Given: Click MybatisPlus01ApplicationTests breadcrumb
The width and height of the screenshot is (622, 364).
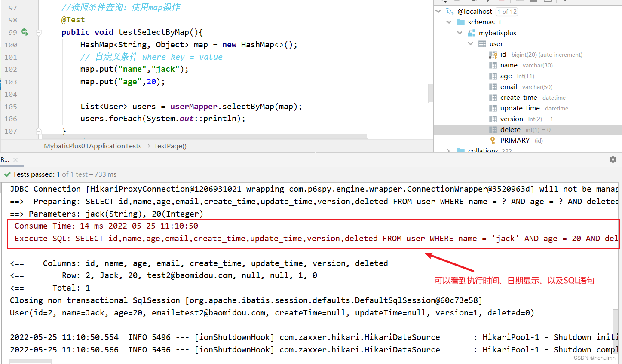Looking at the screenshot, I should 92,146.
